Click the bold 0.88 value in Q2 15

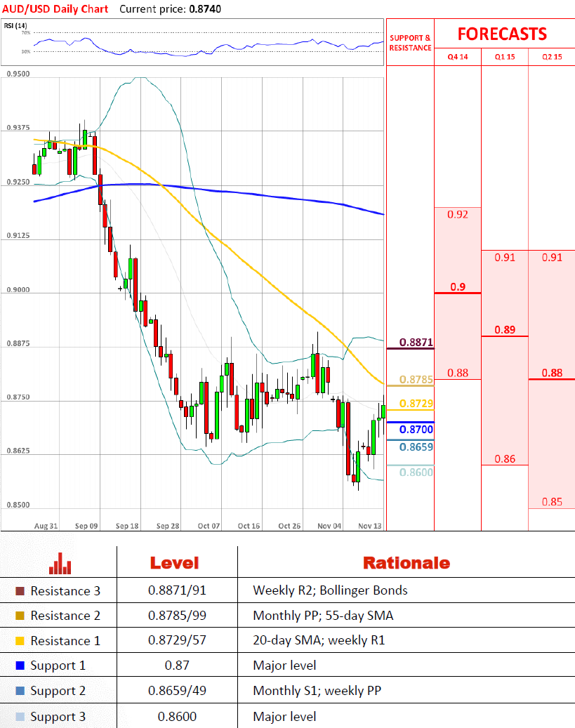pyautogui.click(x=552, y=373)
